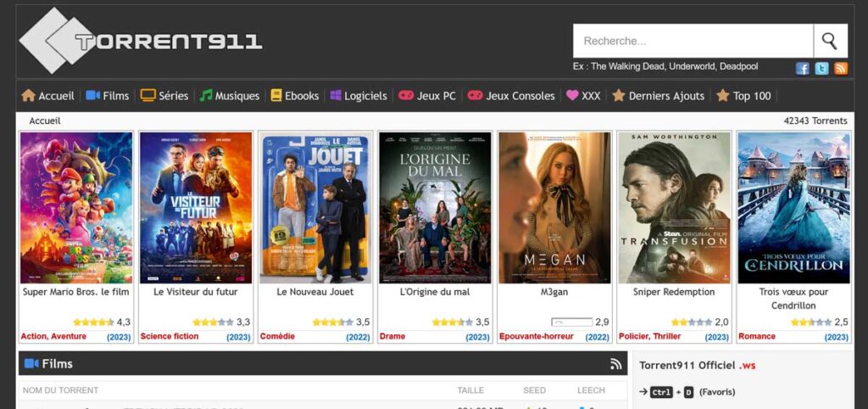Screen dimensions: 868x409
Task: Open Trois vœux pour Cendrillon poster
Action: [x=793, y=208]
